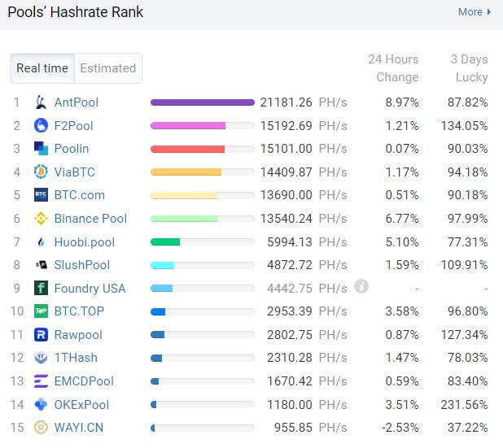Click the Poolin logo icon
The image size is (503, 448).
(x=41, y=149)
